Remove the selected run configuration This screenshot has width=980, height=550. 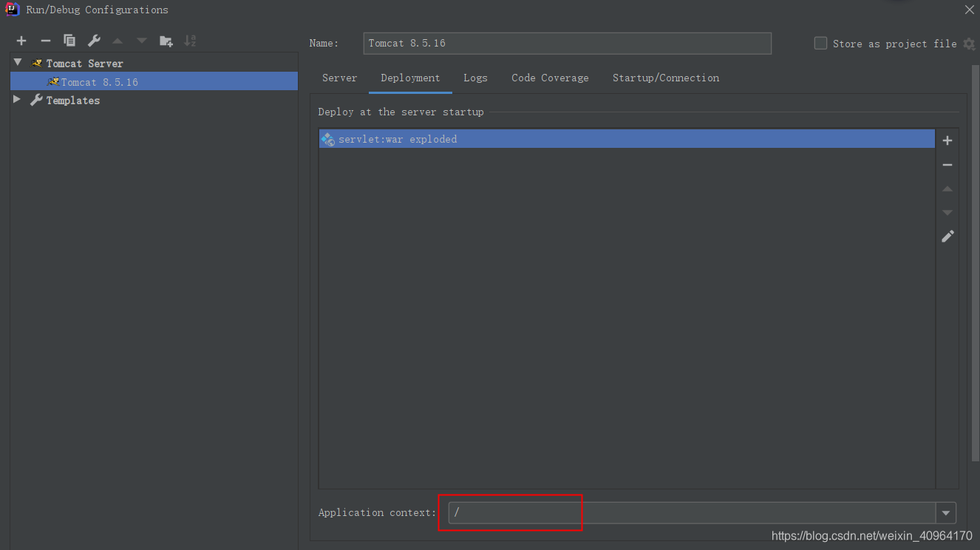pyautogui.click(x=46, y=41)
